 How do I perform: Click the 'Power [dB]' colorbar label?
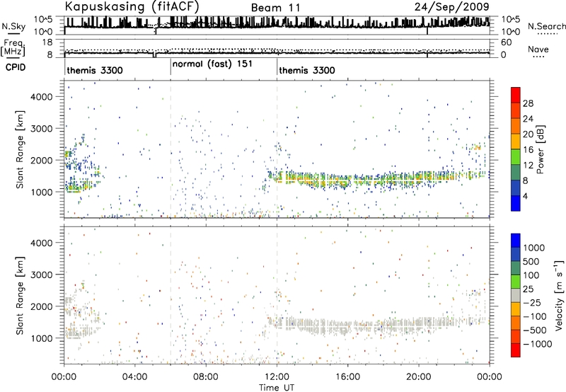click(540, 149)
